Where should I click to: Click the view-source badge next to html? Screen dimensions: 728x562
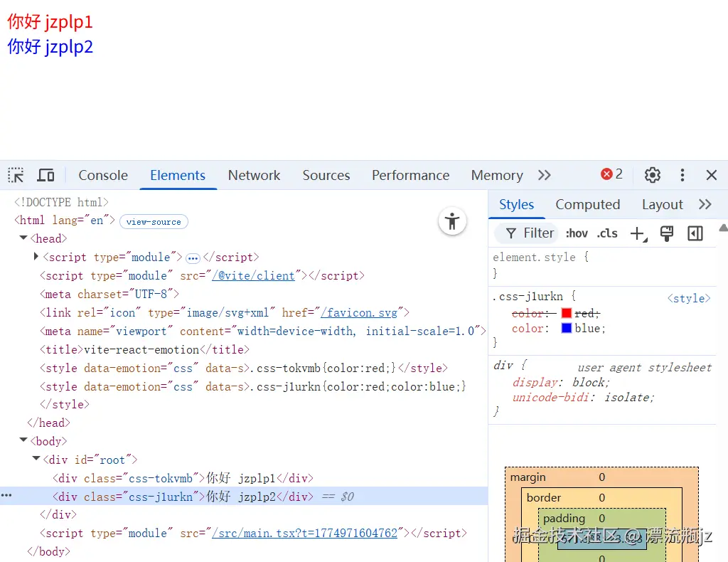[x=154, y=221]
